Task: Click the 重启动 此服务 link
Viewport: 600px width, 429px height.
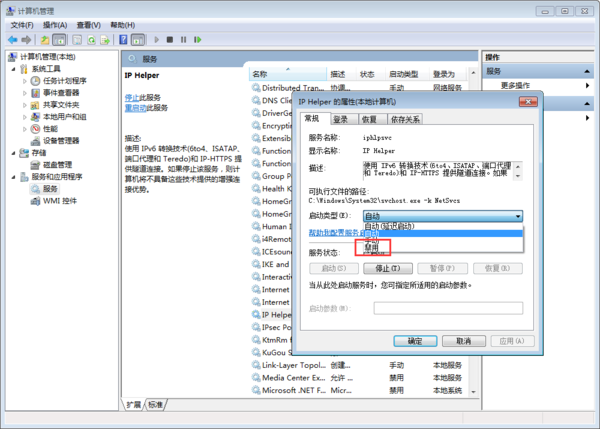Action: 135,108
